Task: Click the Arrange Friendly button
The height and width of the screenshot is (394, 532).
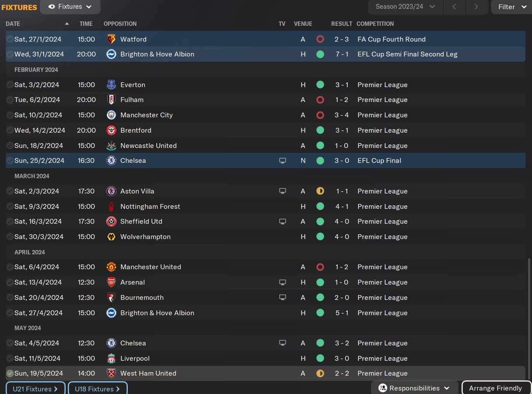Action: 495,388
